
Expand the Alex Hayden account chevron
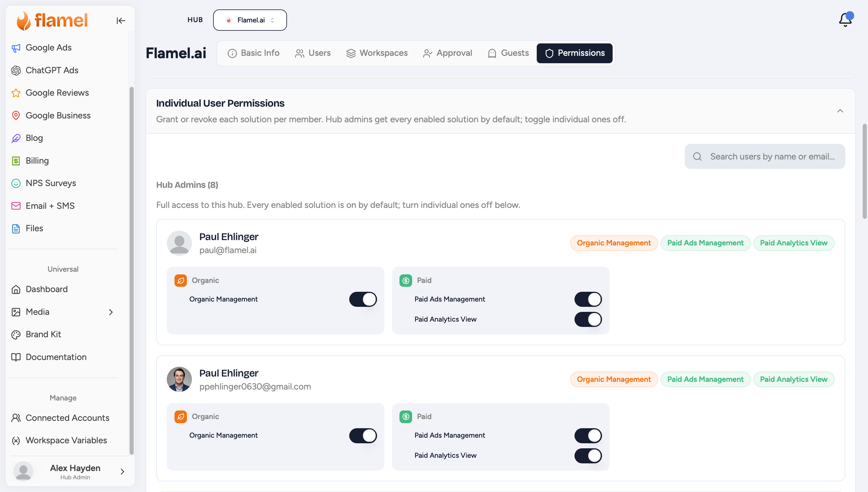122,471
